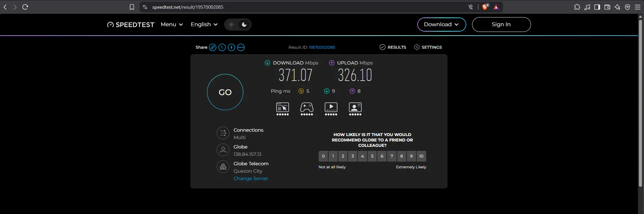Open media control music note icon
Image resolution: width=644 pixels, height=214 pixels.
pos(587,7)
